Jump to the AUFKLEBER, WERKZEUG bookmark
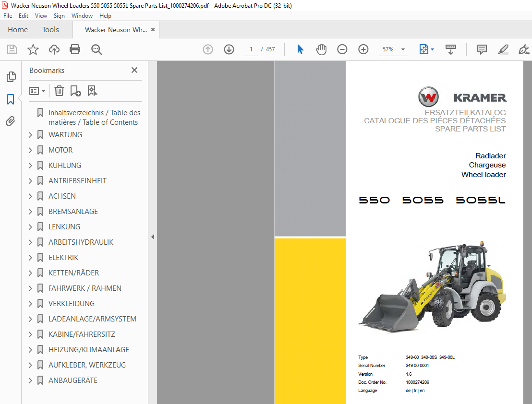532x404 pixels. click(87, 365)
